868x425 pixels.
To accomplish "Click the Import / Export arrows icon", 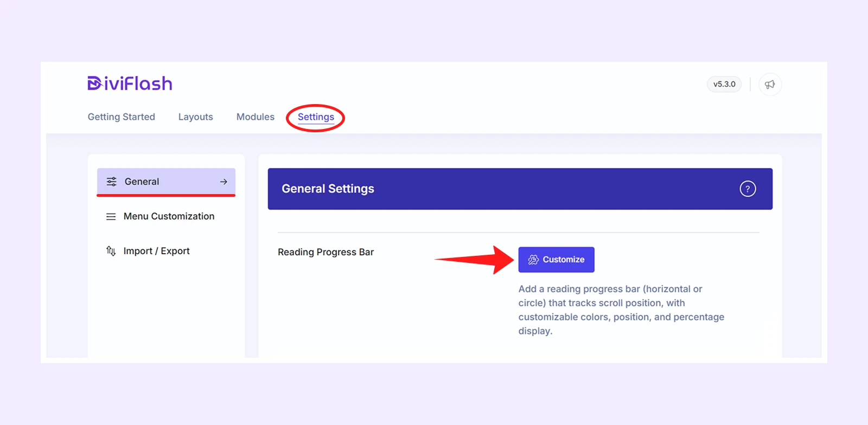I will coord(111,251).
